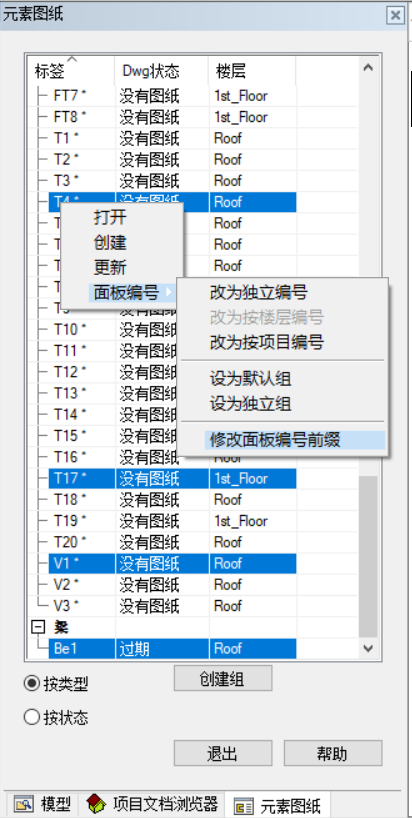Viewport: 412px width, 818px height.
Task: Switch to the 项目文档浏览器 tab
Action: 152,803
